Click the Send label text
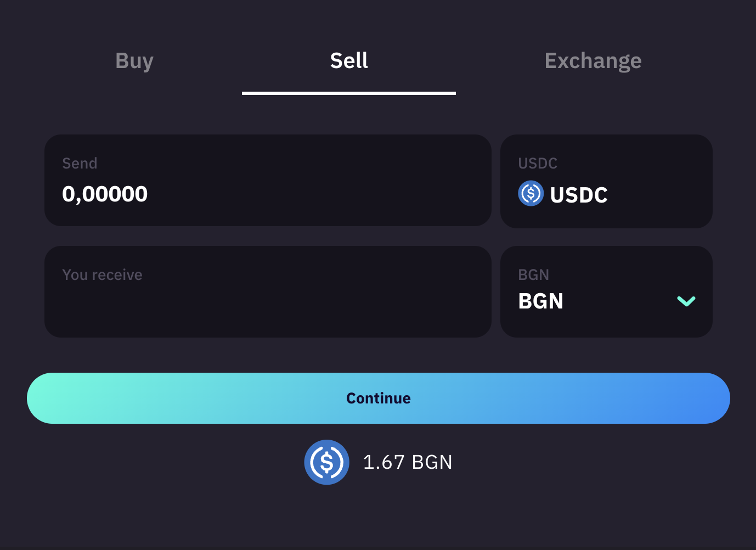The width and height of the screenshot is (756, 550). tap(80, 164)
